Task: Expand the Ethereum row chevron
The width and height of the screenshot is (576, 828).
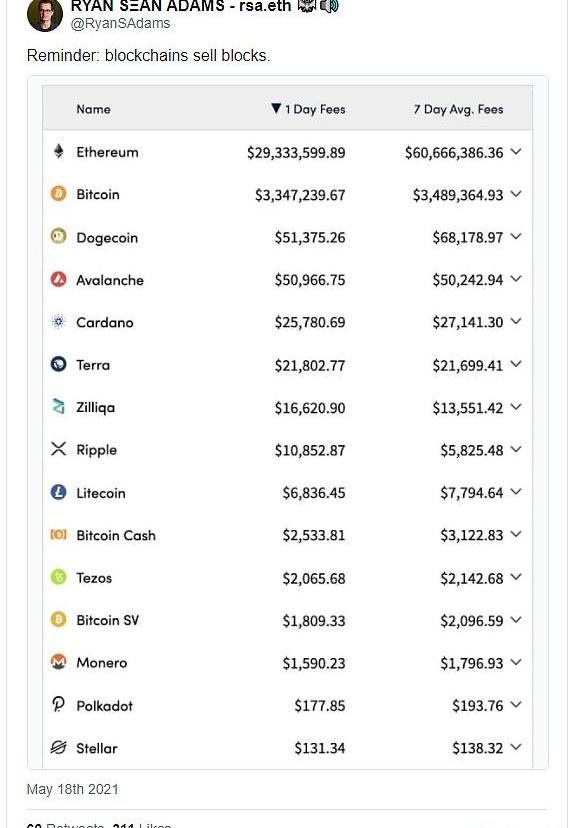Action: [516, 152]
